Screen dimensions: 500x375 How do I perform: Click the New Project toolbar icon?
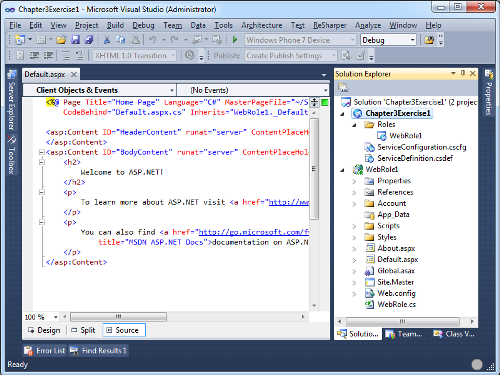[20, 40]
